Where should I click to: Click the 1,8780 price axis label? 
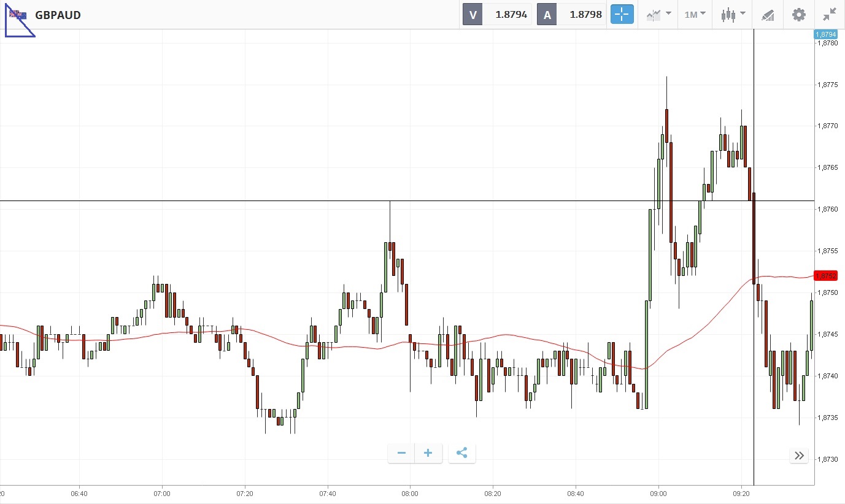828,43
